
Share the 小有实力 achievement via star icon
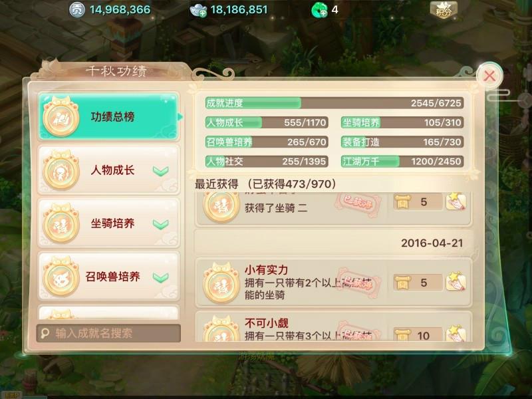click(456, 281)
